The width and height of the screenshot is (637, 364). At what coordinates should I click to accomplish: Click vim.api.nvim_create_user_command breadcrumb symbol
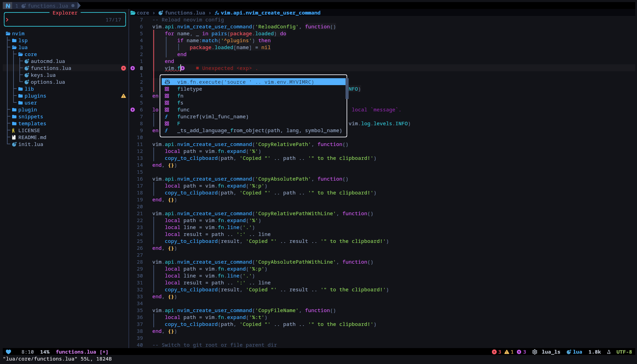tap(270, 13)
